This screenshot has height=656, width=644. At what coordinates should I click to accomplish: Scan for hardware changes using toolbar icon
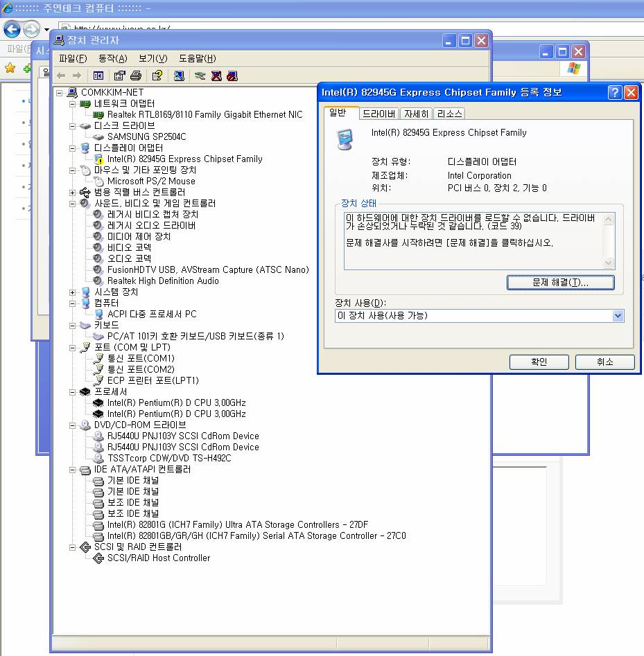[x=180, y=76]
